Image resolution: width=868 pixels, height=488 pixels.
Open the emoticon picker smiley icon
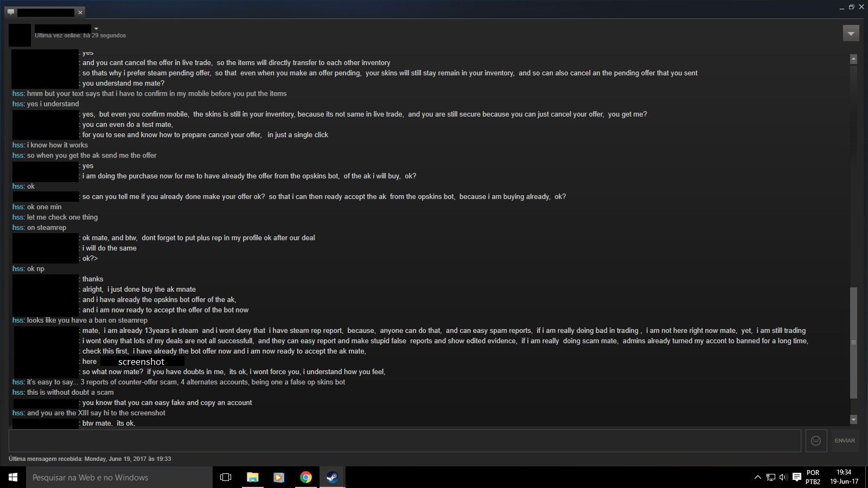(816, 441)
